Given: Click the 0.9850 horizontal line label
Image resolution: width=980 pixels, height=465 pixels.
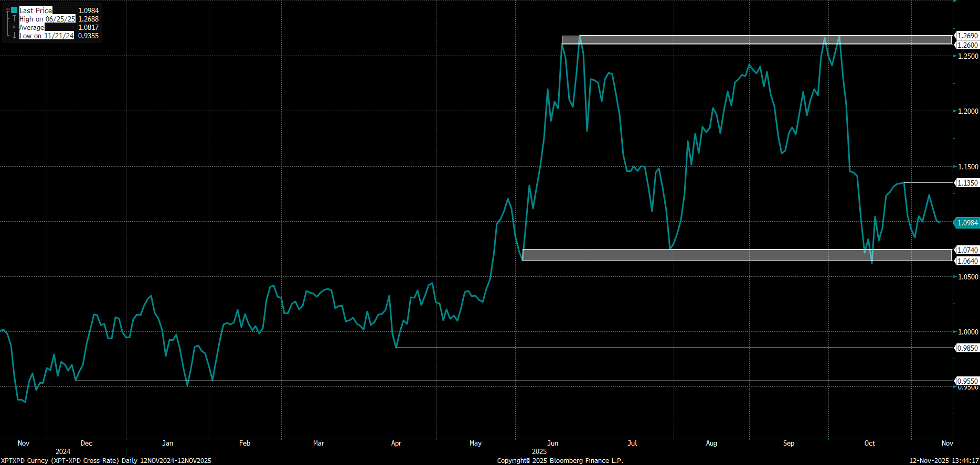Looking at the screenshot, I should [x=967, y=348].
